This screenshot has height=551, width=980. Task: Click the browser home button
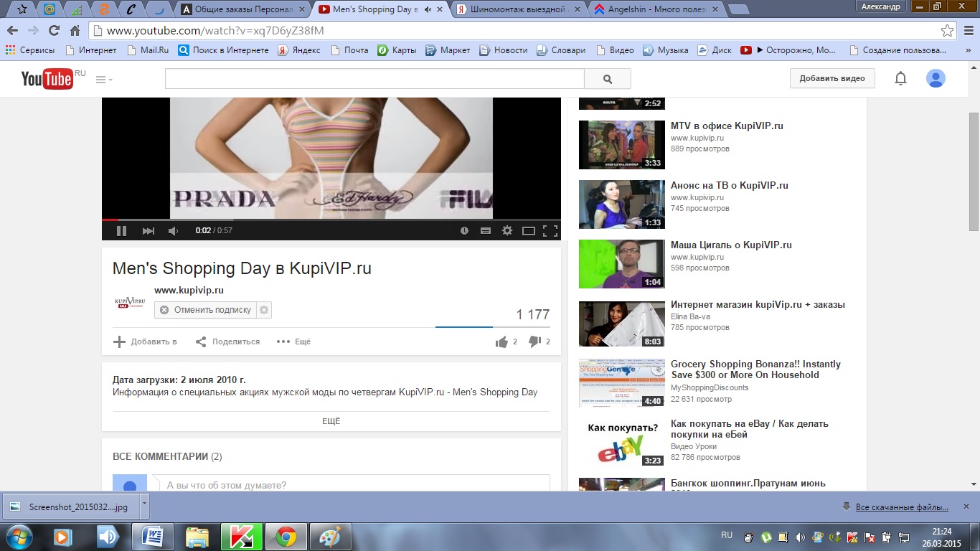pyautogui.click(x=75, y=30)
